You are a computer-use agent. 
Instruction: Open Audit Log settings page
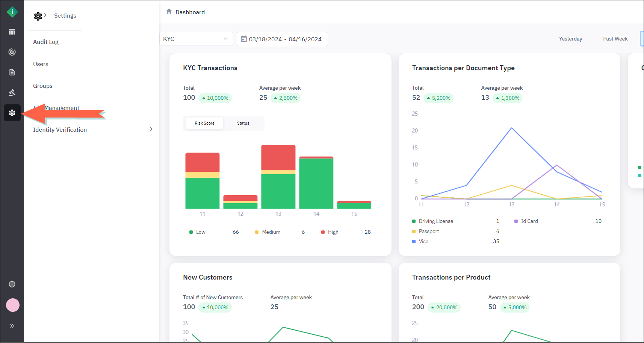coord(46,42)
